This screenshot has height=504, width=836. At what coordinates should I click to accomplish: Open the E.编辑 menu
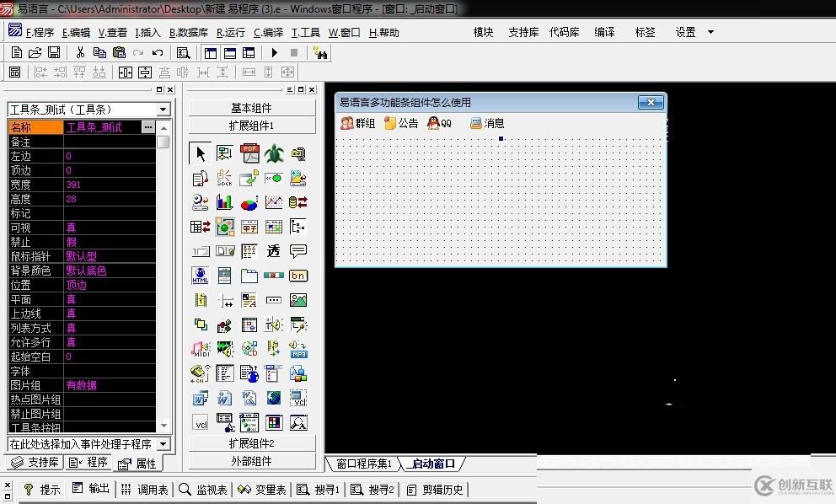pos(76,33)
